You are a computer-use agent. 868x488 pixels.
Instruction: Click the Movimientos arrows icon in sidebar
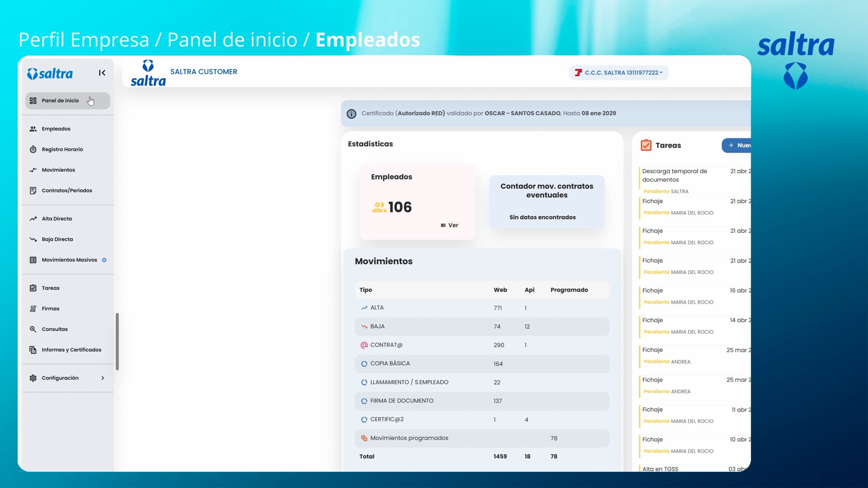pos(33,170)
